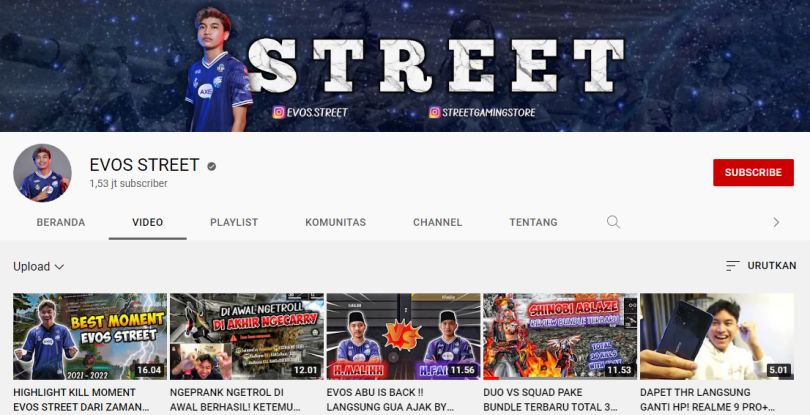Open the CHANNEL tab
The height and width of the screenshot is (415, 810).
(438, 222)
